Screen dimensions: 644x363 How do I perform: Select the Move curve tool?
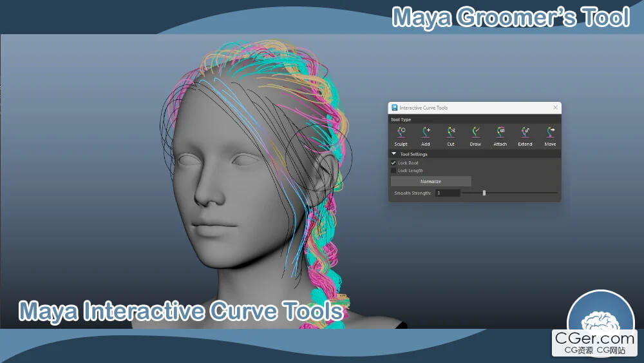point(550,136)
